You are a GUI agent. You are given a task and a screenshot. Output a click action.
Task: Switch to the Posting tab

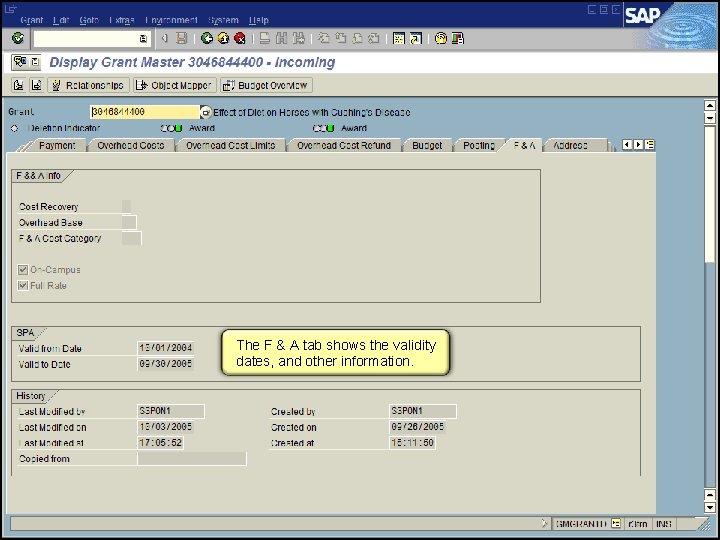(x=479, y=146)
